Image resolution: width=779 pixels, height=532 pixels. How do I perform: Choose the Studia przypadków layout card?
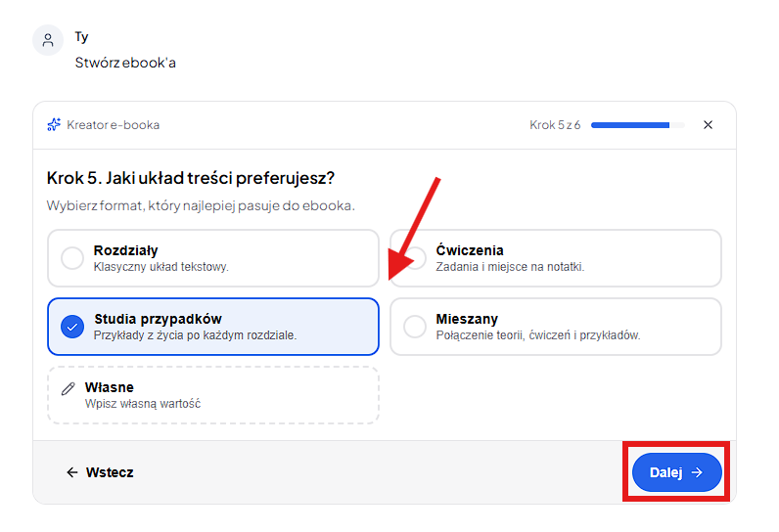click(x=213, y=327)
